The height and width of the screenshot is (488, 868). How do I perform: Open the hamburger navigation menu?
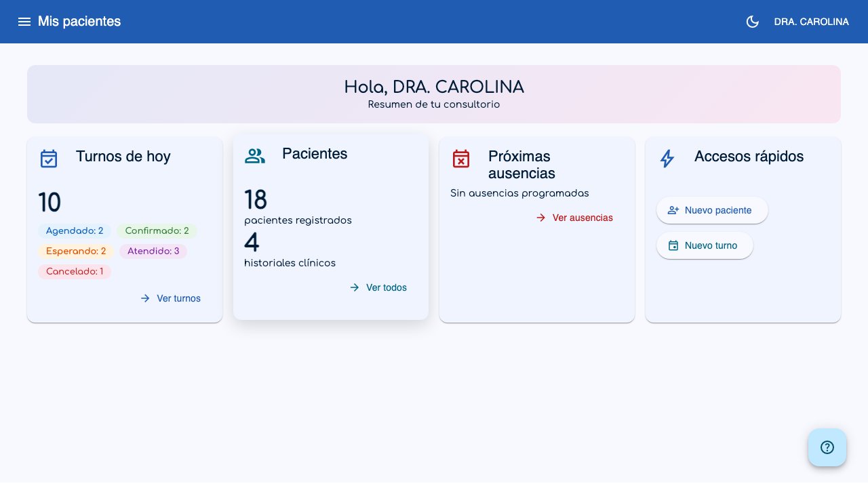[24, 22]
